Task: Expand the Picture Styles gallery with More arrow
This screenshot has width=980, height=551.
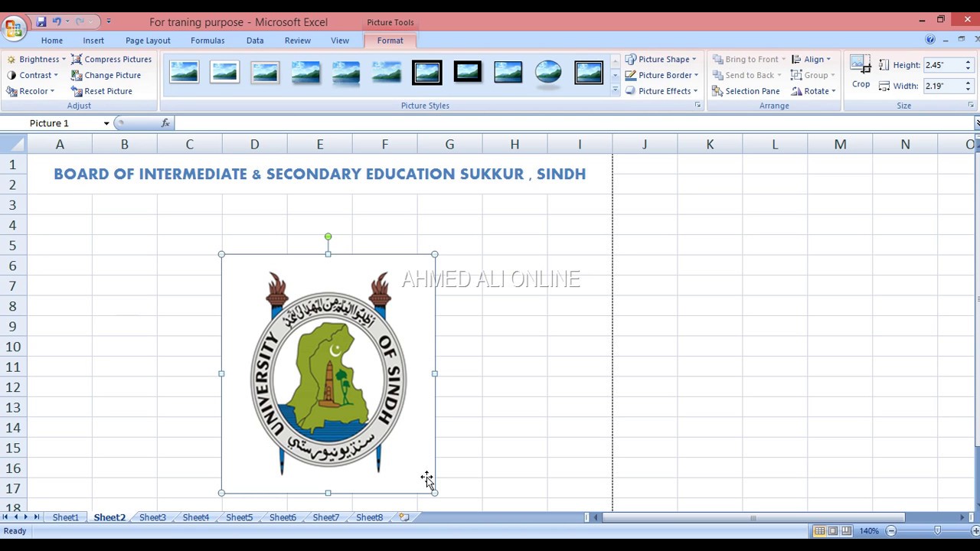Action: tap(615, 90)
